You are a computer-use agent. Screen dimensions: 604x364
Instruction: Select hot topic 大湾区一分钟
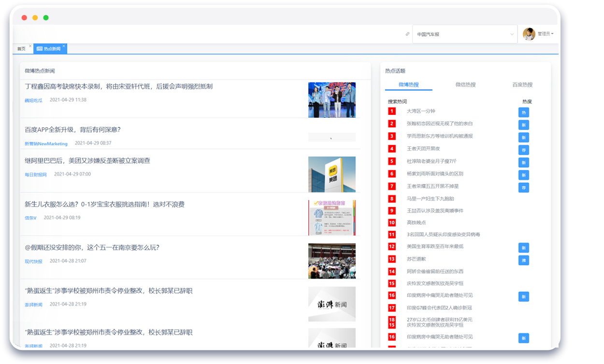pyautogui.click(x=421, y=111)
